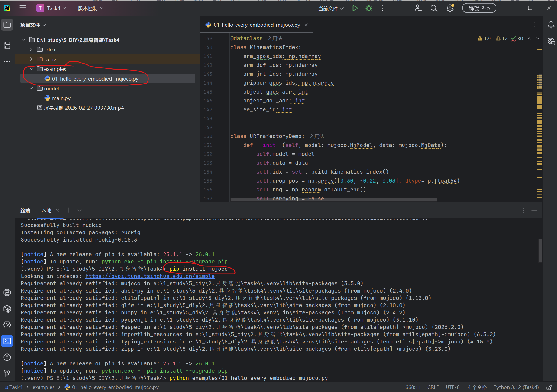Open terminal shell type dropdown arrow
This screenshot has height=392, width=557.
[79, 210]
